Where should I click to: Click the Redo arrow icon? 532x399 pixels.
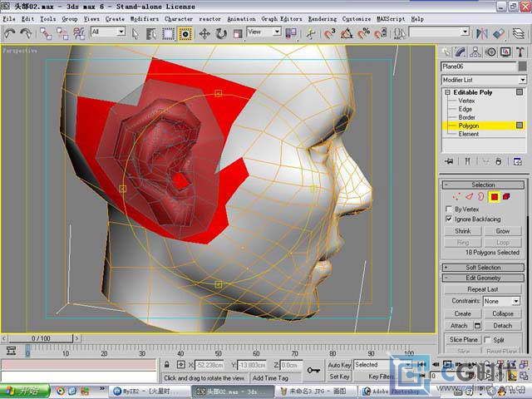pyautogui.click(x=26, y=33)
